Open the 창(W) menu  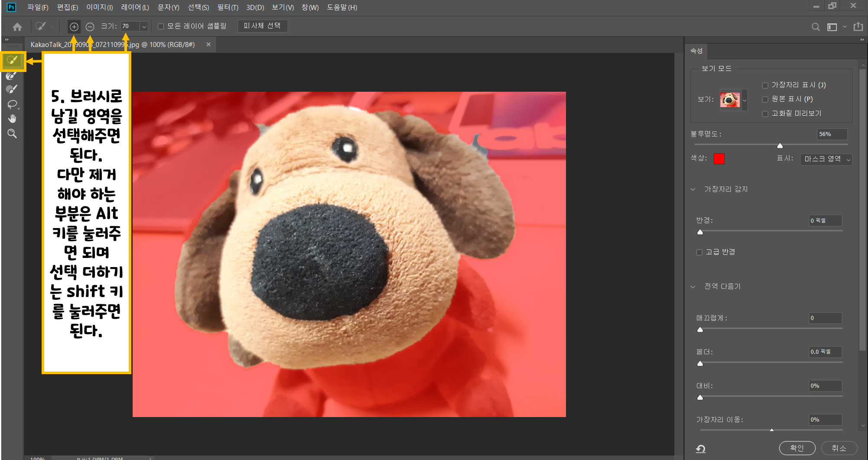click(310, 7)
